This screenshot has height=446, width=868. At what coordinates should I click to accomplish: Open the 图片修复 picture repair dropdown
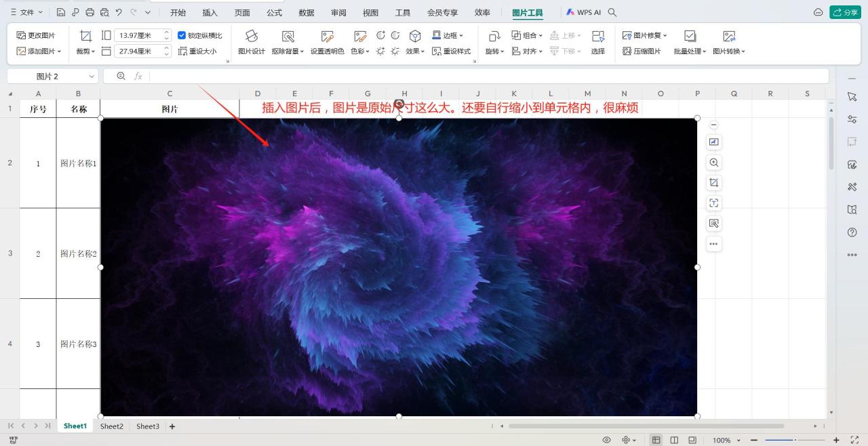[x=645, y=35]
